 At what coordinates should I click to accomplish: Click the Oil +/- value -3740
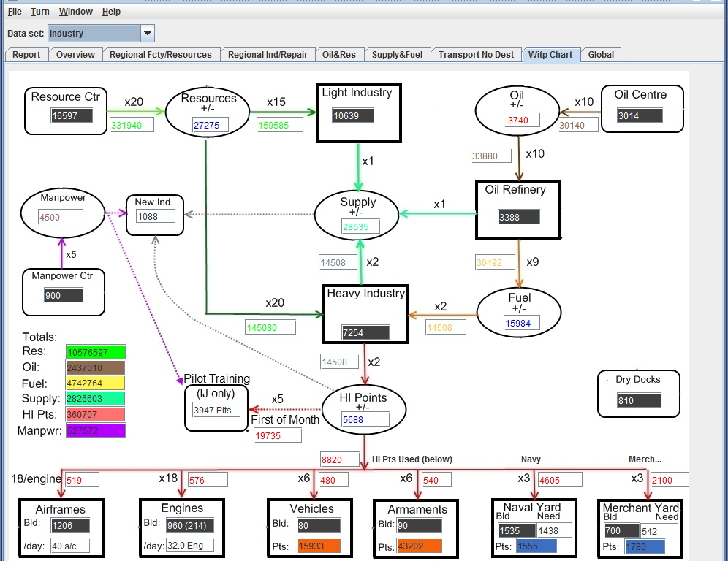pos(522,121)
